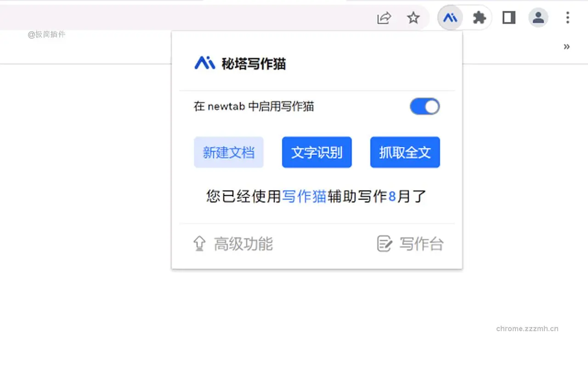Screen dimensions: 588x368
Task: Open Chrome's three-dot menu
Action: click(x=568, y=18)
